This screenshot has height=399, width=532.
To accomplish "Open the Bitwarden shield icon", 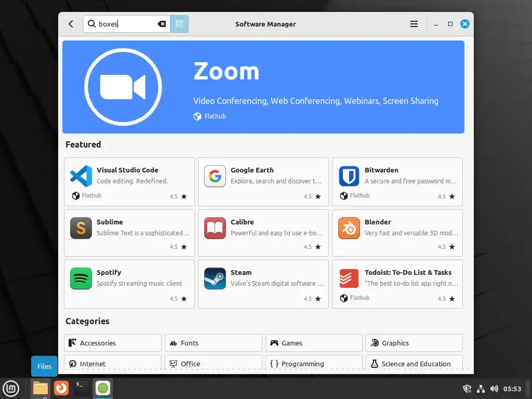I will point(349,176).
